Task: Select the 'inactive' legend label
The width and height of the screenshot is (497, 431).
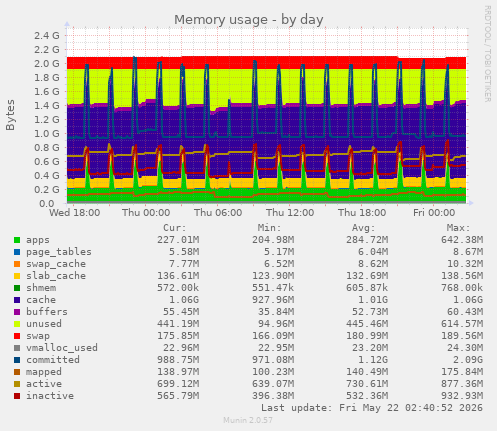Action: coord(50,396)
